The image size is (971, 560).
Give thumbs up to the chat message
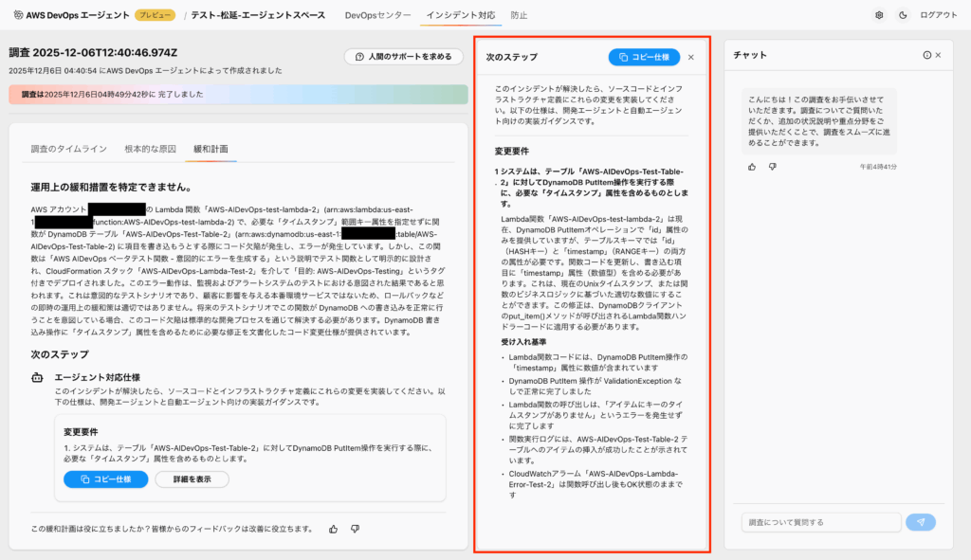pyautogui.click(x=753, y=167)
